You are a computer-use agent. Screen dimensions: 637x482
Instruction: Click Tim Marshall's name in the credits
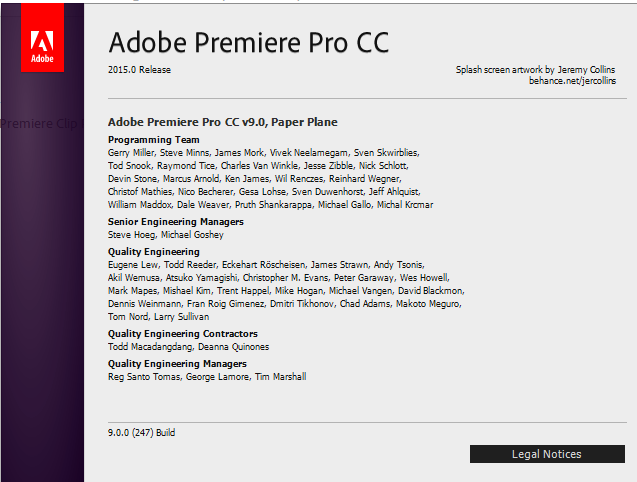click(x=279, y=376)
